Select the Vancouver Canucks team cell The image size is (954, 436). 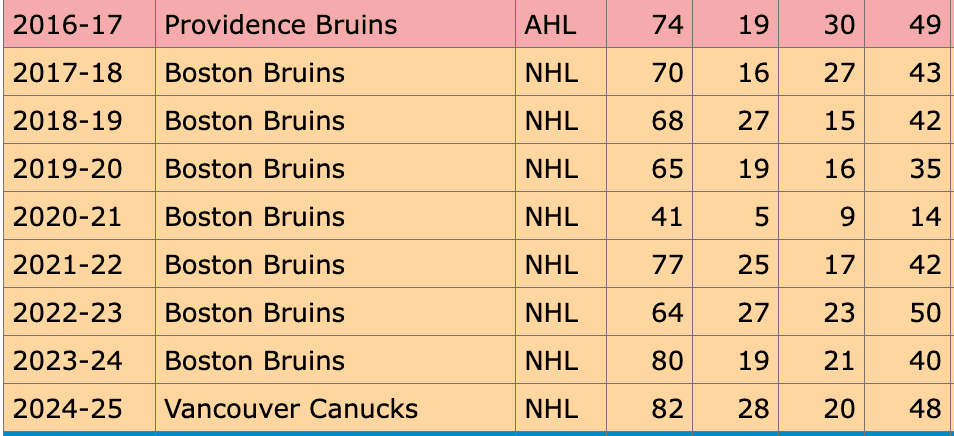point(291,409)
